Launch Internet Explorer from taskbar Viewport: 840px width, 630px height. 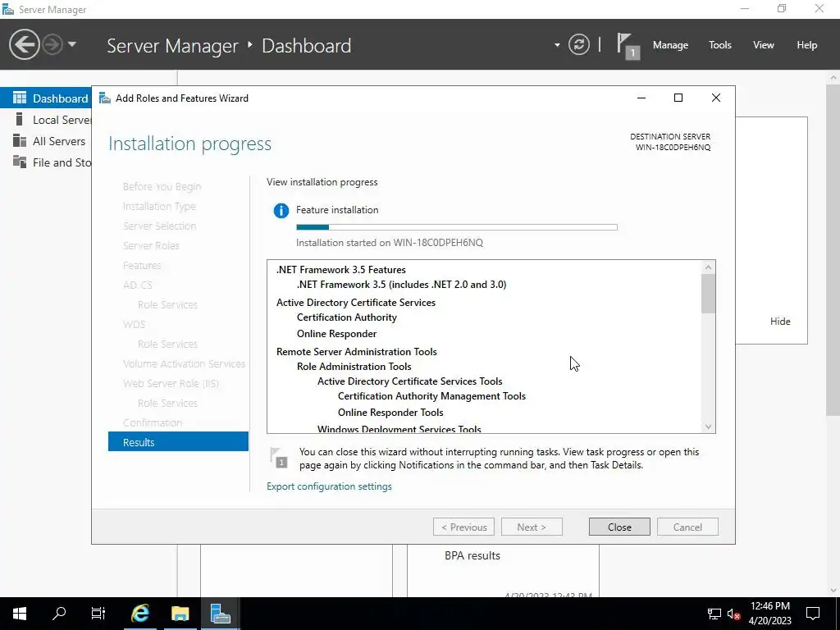139,614
